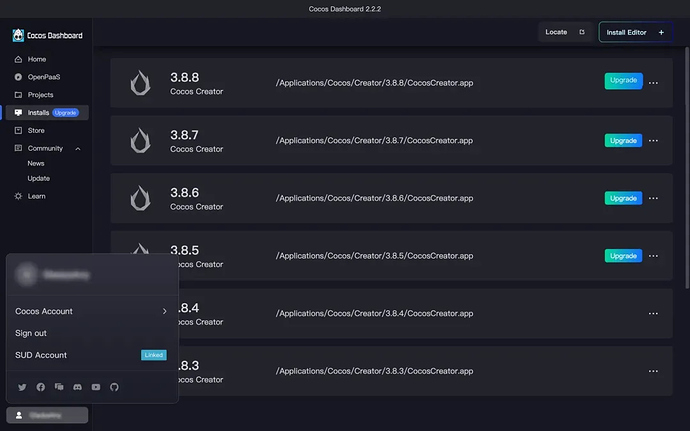
Task: Open the more options menu for 3.8.4
Action: [x=653, y=313]
